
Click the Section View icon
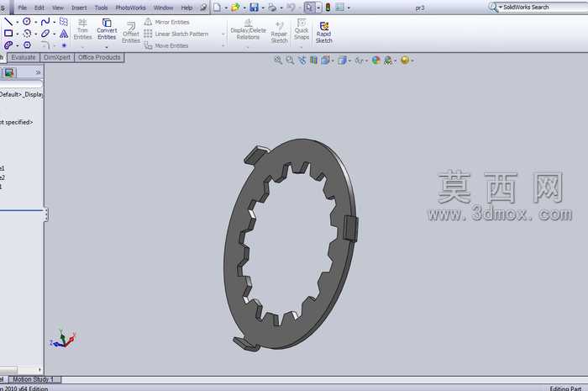313,60
